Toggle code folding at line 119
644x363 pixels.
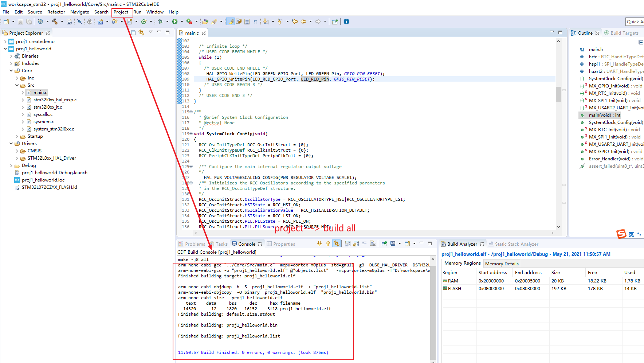191,134
